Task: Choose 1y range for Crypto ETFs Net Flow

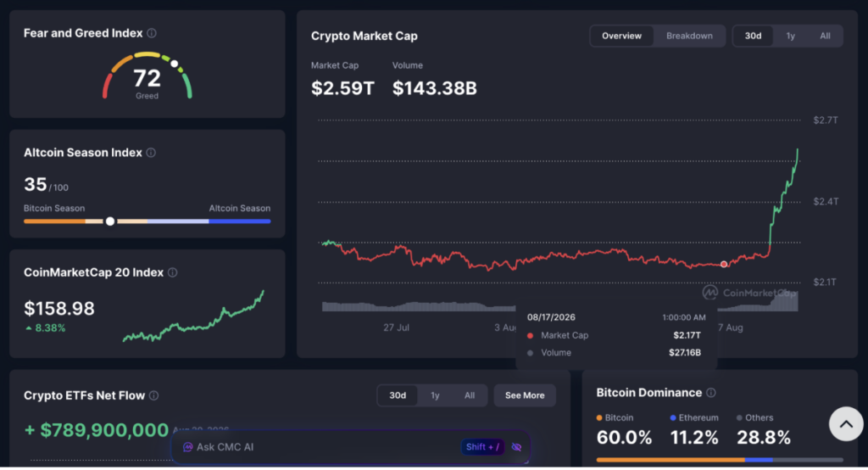Action: [x=435, y=395]
